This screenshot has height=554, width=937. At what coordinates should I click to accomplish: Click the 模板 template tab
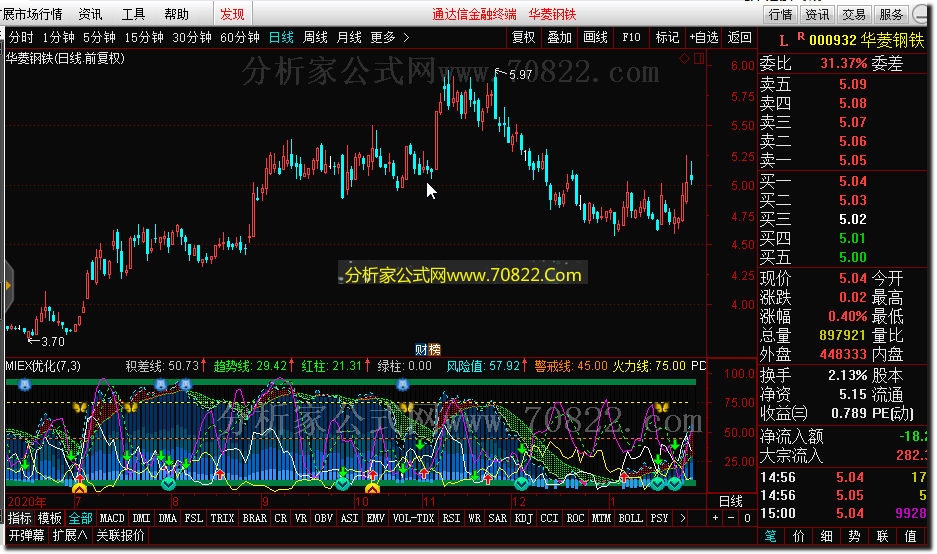click(49, 518)
